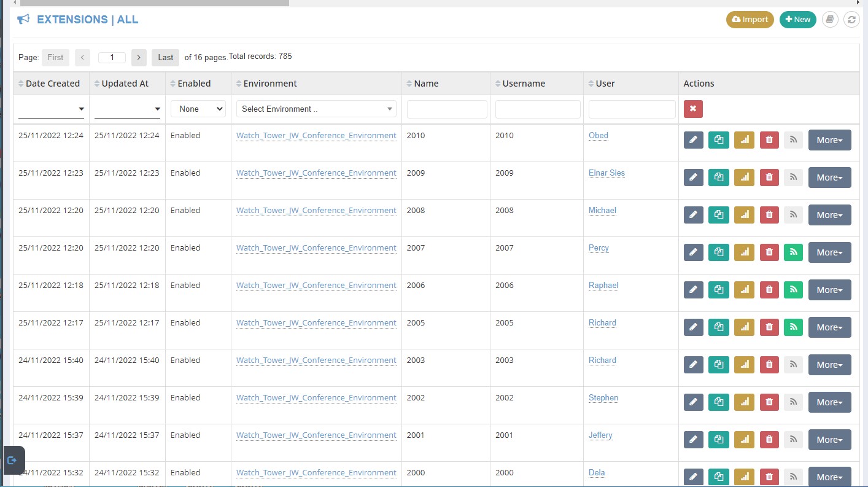Viewport: 868px width, 487px height.
Task: Click the logout icon at bottom left
Action: tap(12, 460)
